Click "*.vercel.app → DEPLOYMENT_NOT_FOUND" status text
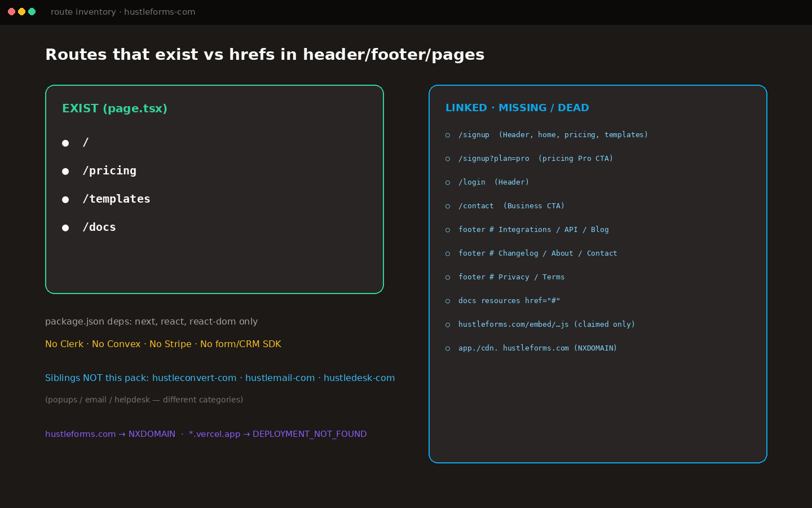The image size is (812, 508). coord(277,434)
